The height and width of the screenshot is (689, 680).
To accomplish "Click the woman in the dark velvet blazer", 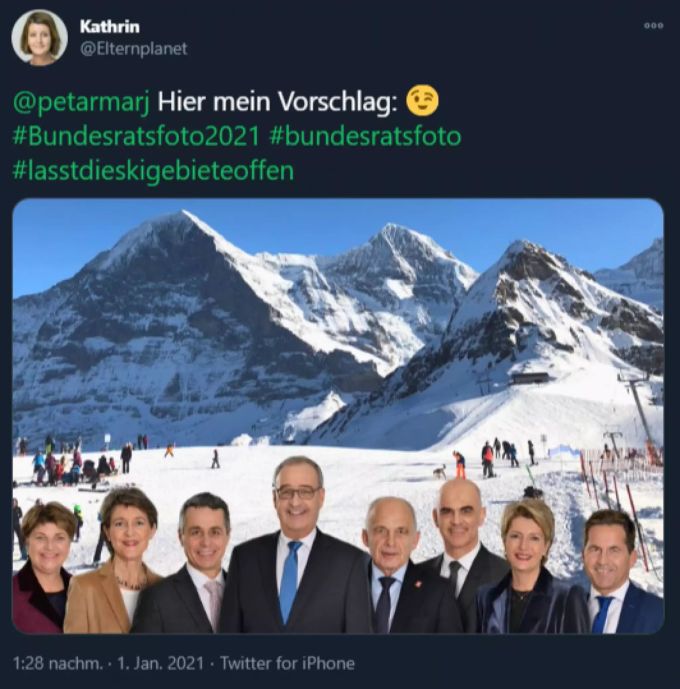I will point(529,571).
